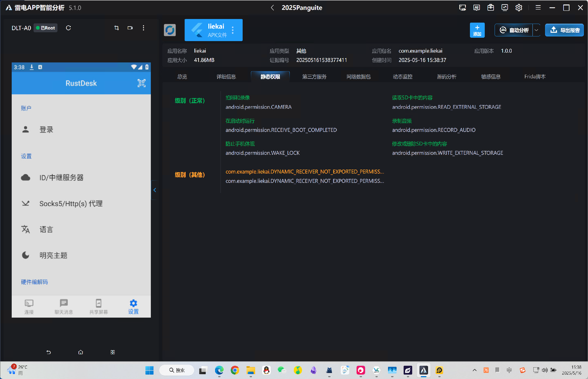Click the QR code scan icon in RustDesk
The image size is (588, 379).
click(x=141, y=83)
